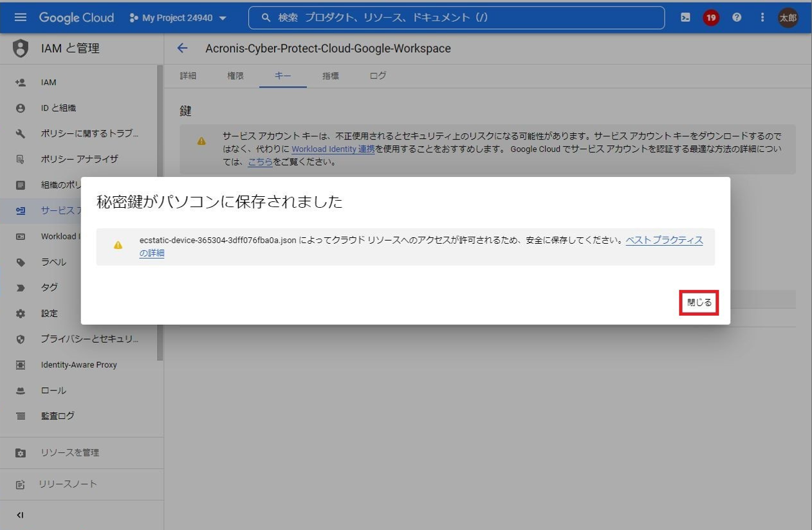This screenshot has width=812, height=530.
Task: Click the IAM と管理 shield icon
Action: point(21,48)
